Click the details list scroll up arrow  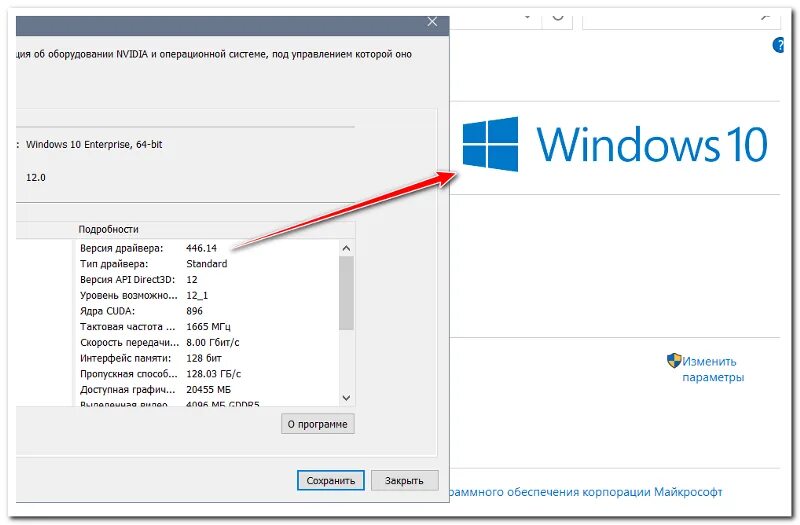[346, 248]
